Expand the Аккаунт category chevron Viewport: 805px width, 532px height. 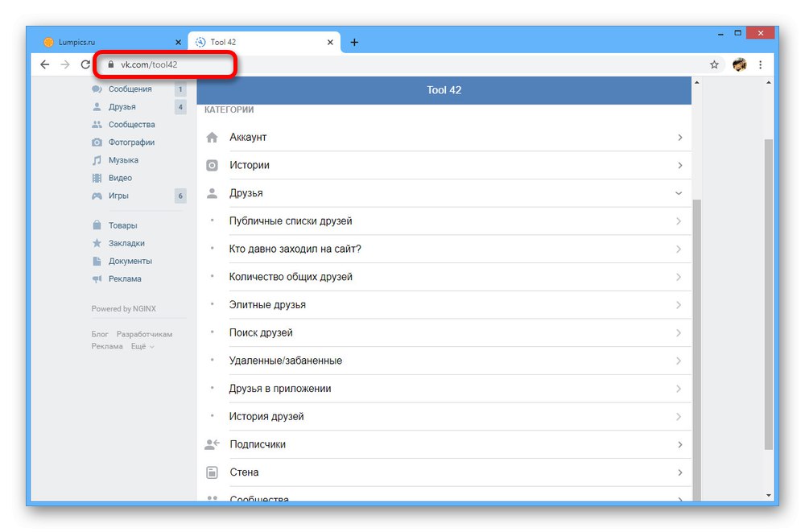pyautogui.click(x=679, y=137)
